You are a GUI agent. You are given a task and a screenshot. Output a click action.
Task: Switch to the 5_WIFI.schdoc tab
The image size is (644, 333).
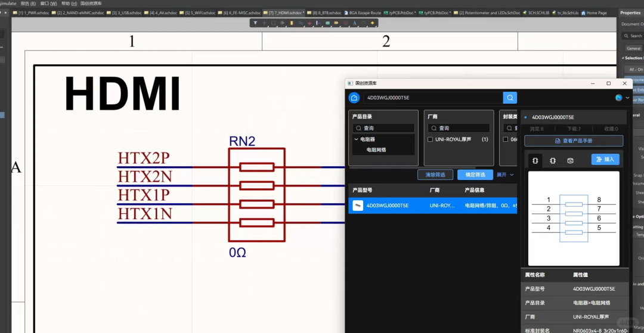(x=197, y=13)
